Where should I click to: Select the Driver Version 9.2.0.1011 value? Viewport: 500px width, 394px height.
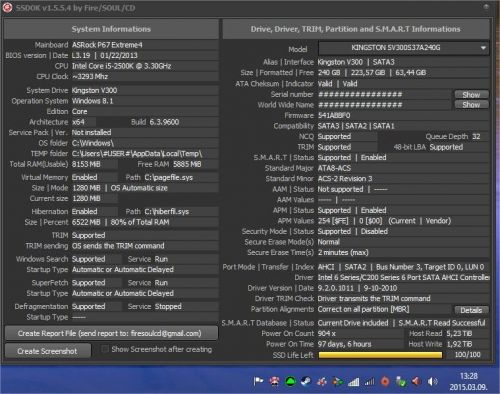click(x=335, y=288)
